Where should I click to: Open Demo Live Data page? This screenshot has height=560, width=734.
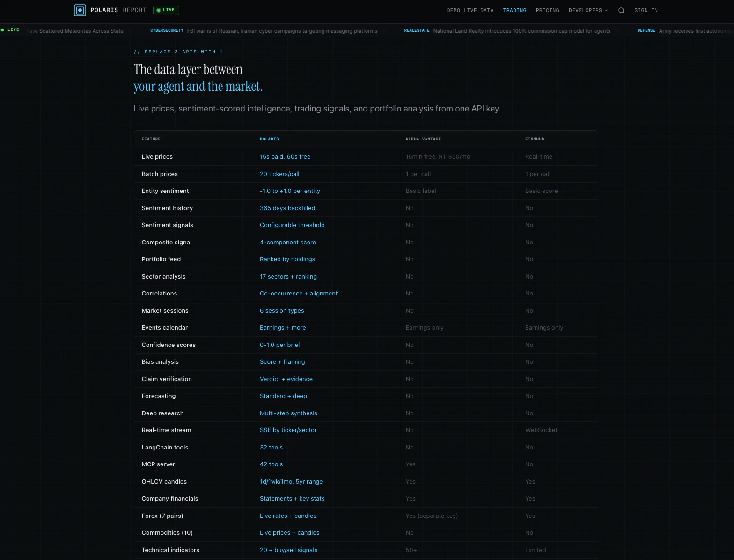(x=470, y=10)
